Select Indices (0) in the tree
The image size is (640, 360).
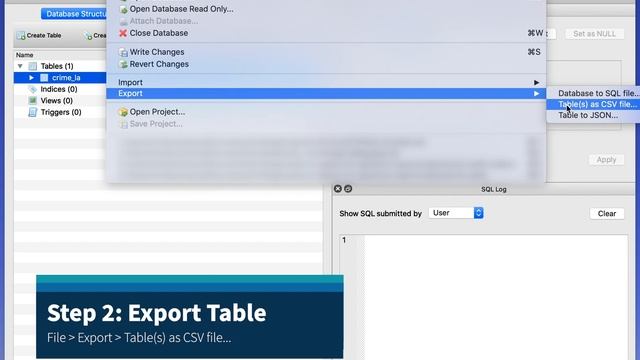(x=59, y=89)
